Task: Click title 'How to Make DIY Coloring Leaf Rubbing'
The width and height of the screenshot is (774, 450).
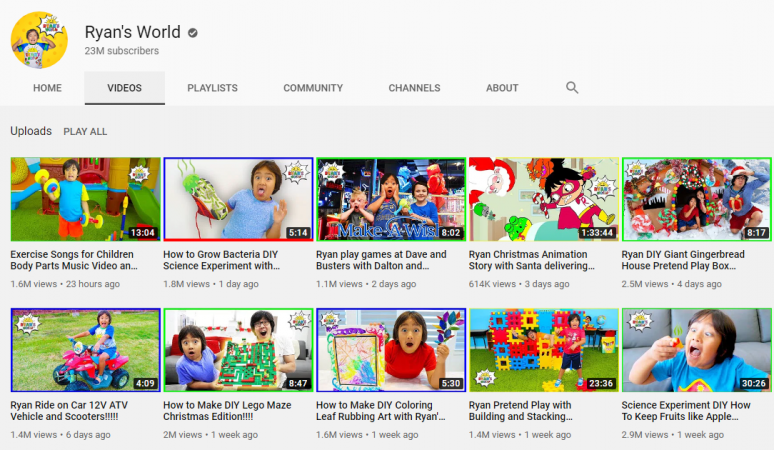Action: (381, 411)
